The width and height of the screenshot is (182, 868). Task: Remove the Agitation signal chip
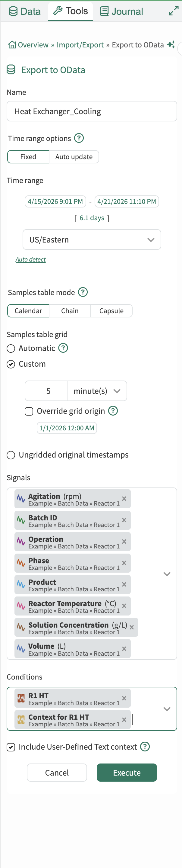coord(124,499)
